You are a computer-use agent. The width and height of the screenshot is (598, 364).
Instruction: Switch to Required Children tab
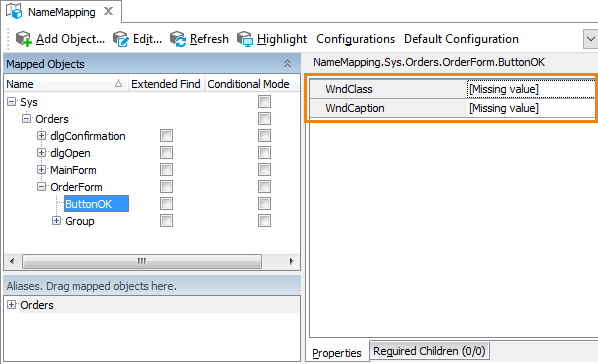pos(429,351)
